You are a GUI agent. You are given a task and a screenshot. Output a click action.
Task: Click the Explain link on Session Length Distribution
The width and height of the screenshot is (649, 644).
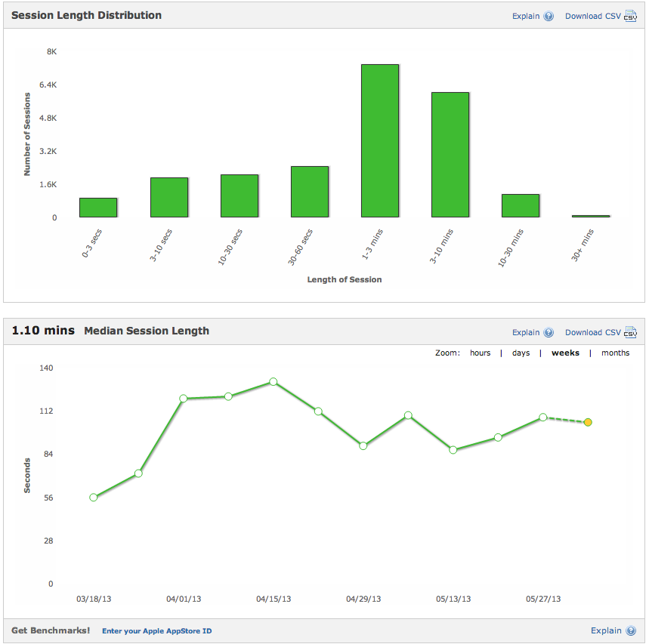[525, 15]
